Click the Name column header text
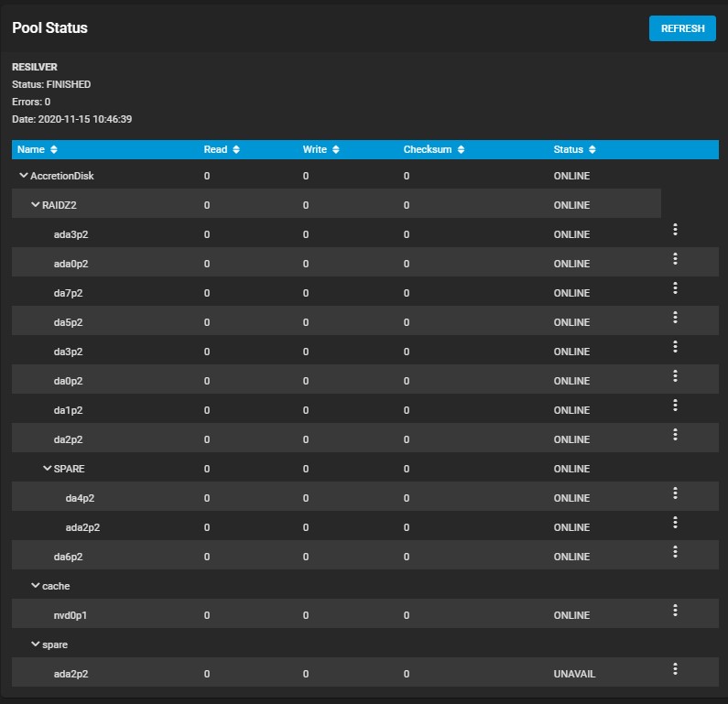728x704 pixels. pyautogui.click(x=30, y=149)
